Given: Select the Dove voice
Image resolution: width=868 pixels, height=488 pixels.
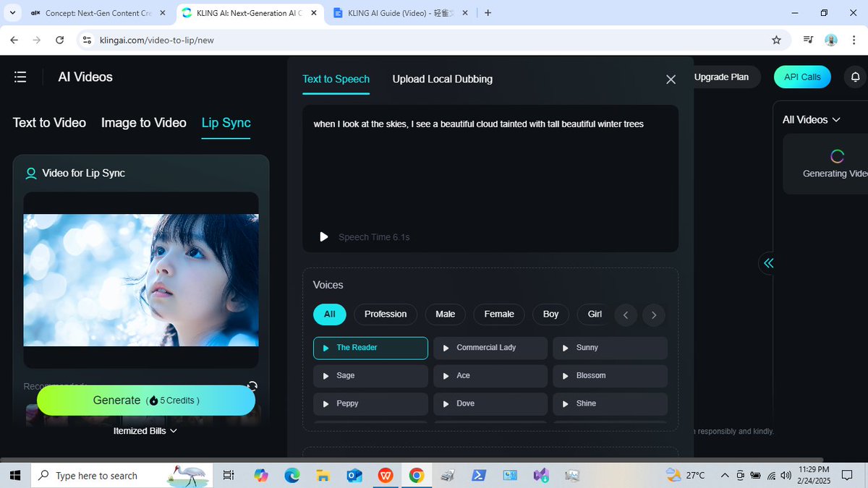Looking at the screenshot, I should pos(490,403).
